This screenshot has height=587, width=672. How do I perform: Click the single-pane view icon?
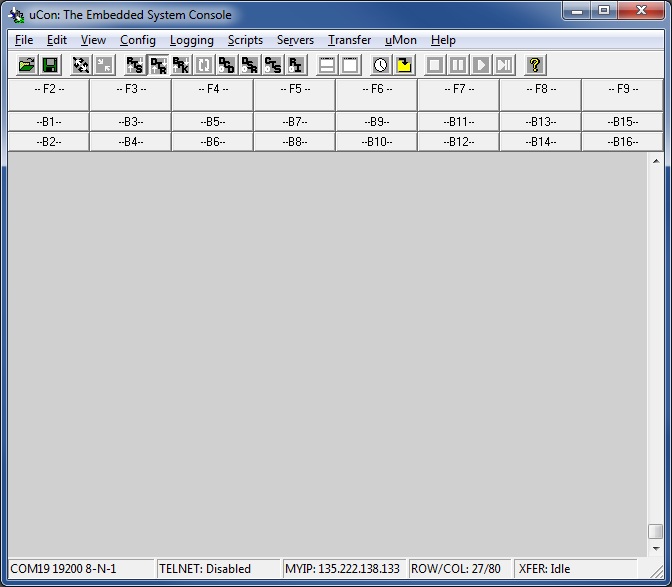pos(350,65)
